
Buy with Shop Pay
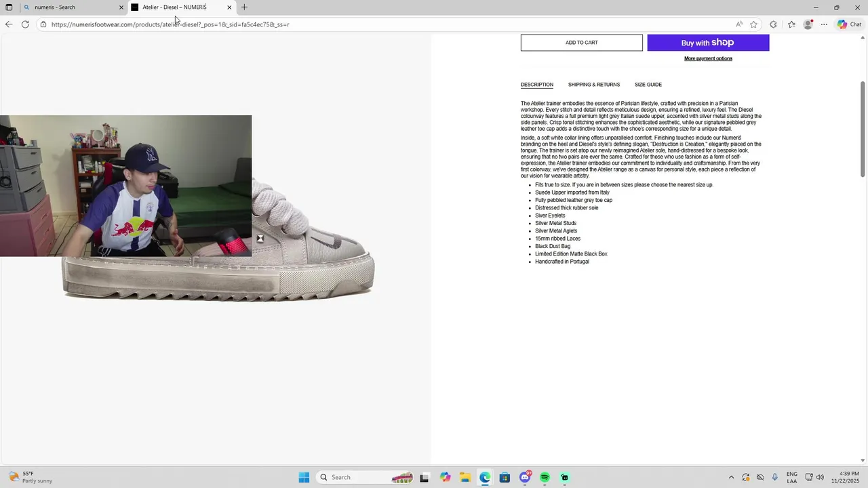point(708,43)
